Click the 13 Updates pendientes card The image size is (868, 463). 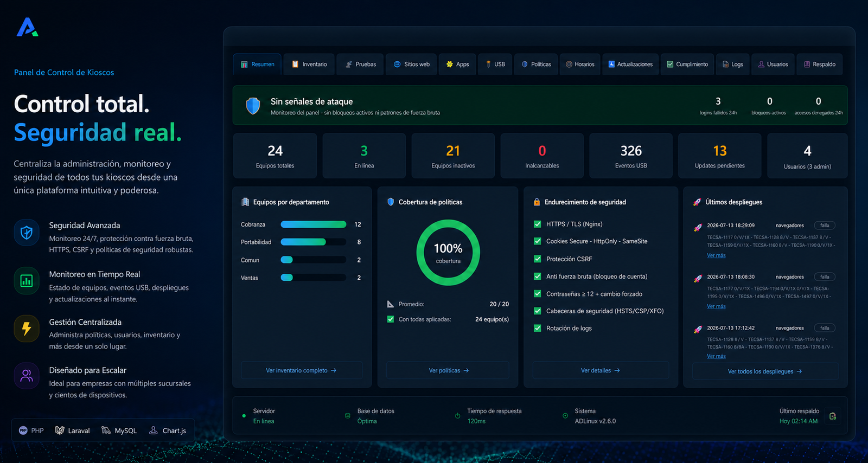pos(720,156)
